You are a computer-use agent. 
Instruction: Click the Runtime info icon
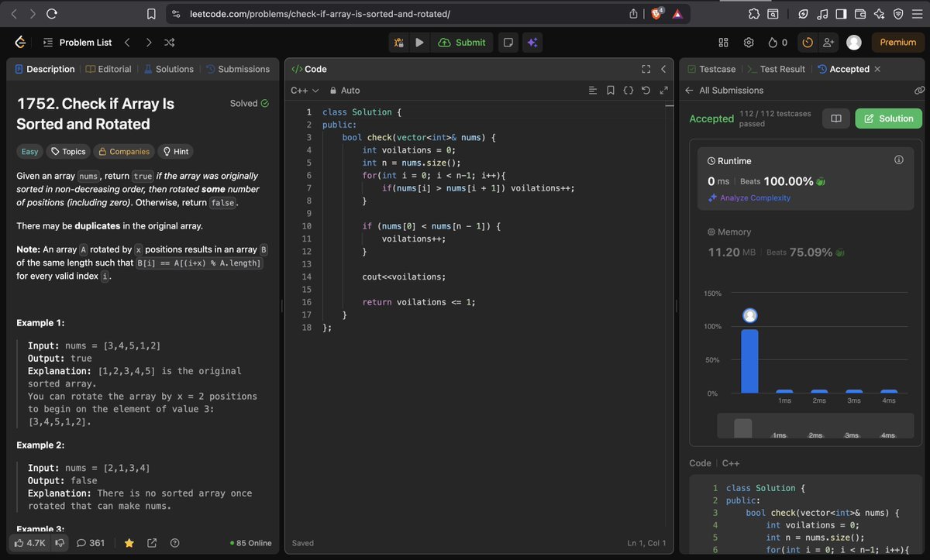899,160
